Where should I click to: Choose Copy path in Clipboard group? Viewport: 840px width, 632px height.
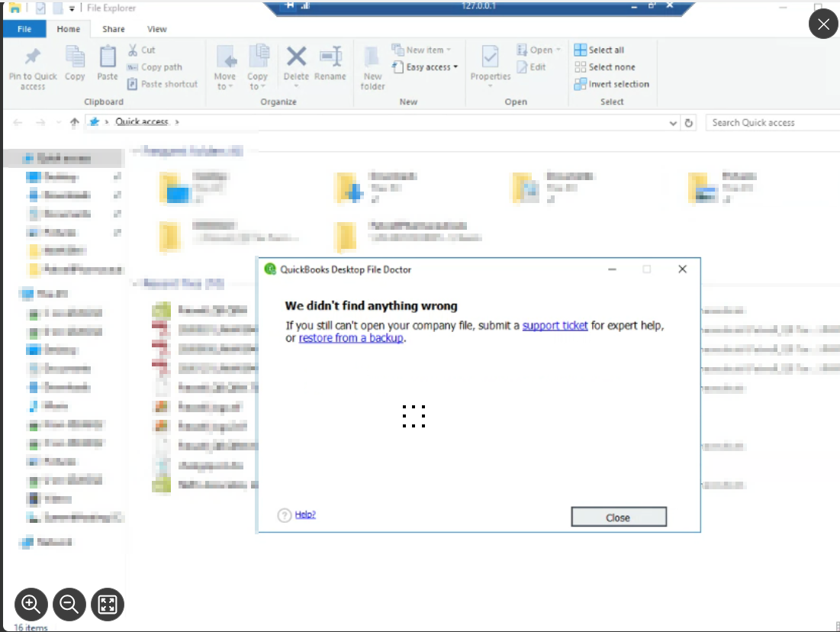pyautogui.click(x=154, y=67)
